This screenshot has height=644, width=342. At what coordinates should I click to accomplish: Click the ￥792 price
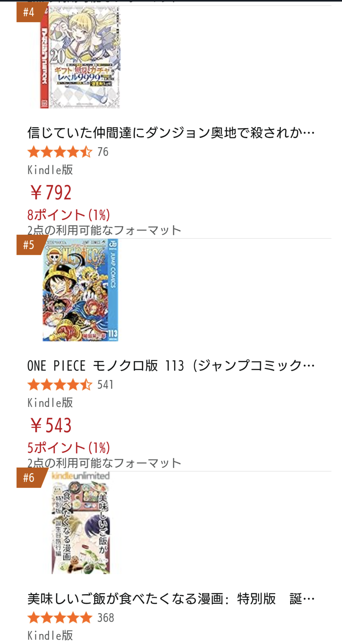pyautogui.click(x=51, y=193)
